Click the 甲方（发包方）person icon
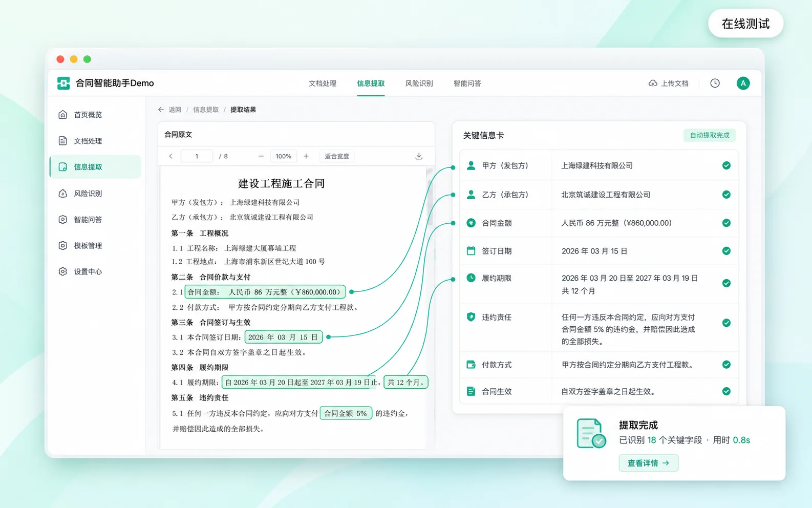Viewport: 812px width, 508px height. pyautogui.click(x=471, y=165)
